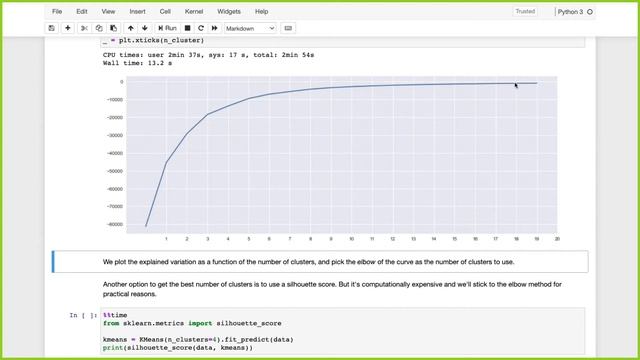Interrupt the kernel with stop icon
The width and height of the screenshot is (640, 360).
coord(187,28)
